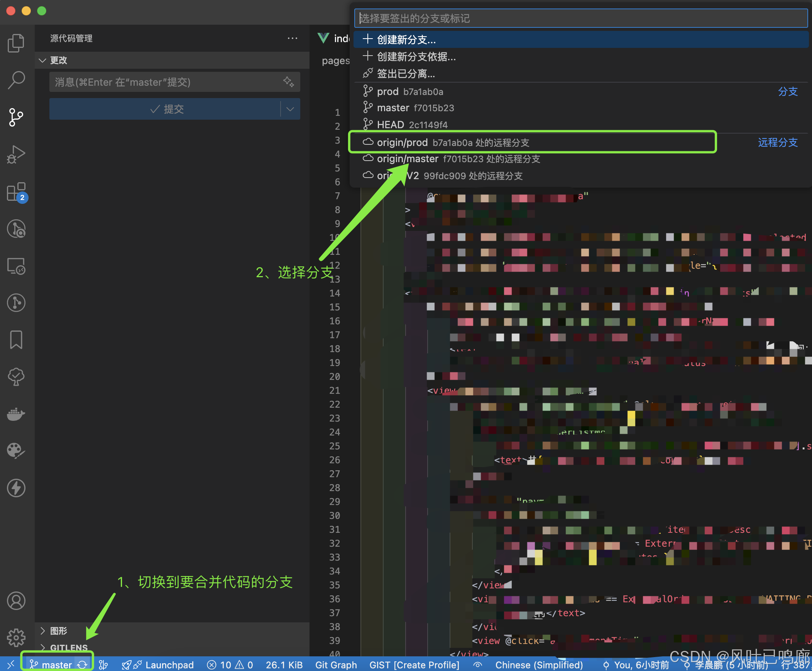Click GIST Create Profile link
Screen dimensions: 812x671
[x=414, y=665]
